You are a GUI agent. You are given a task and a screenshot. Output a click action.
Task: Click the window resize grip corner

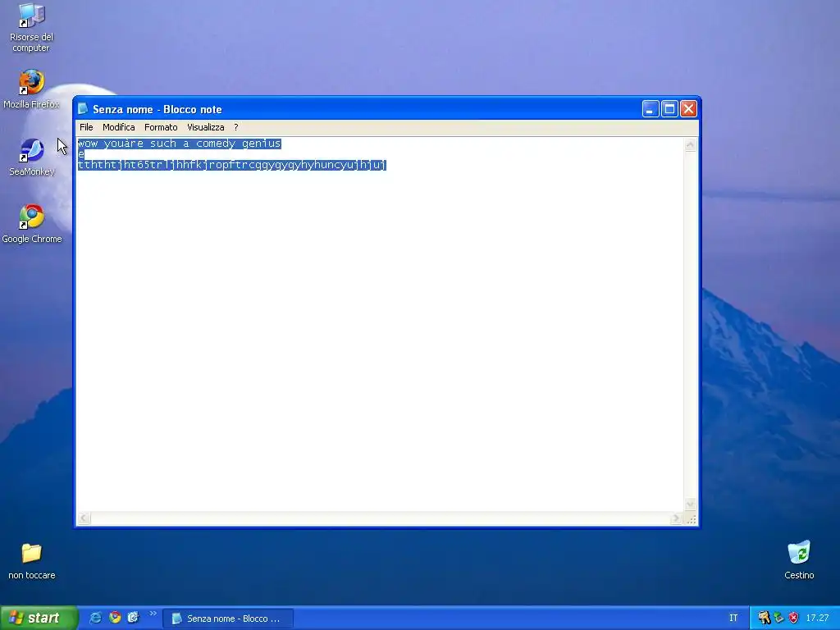pyautogui.click(x=691, y=518)
